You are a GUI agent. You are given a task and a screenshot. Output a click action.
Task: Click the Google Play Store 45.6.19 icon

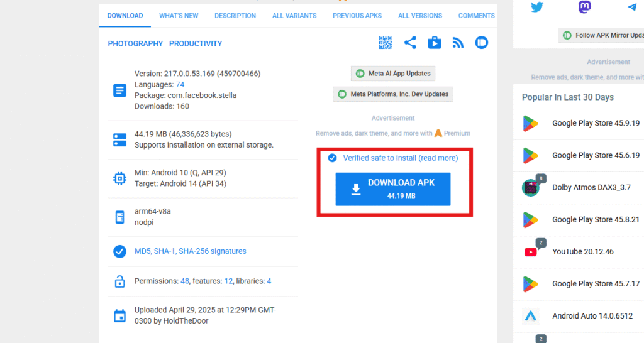coord(530,156)
